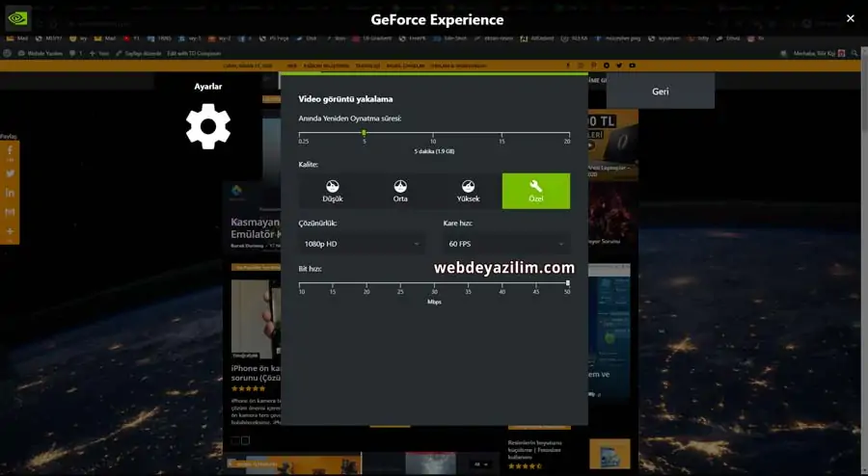Close the GeForce Experience overlay

(x=851, y=19)
